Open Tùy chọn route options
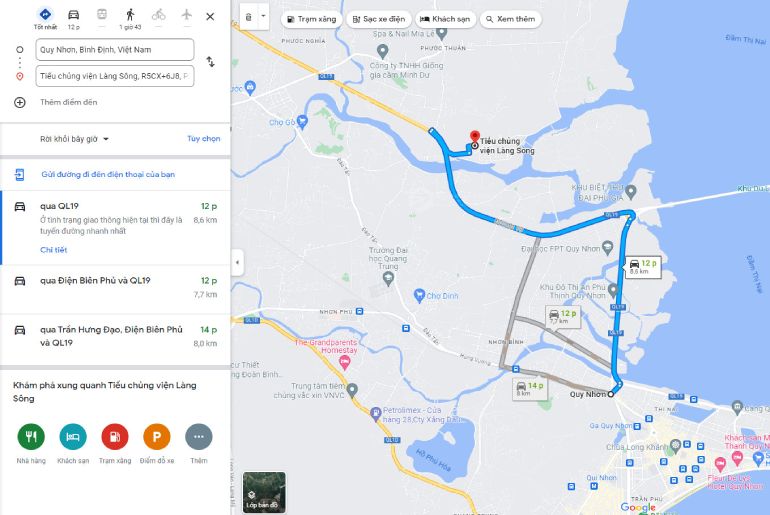770x515 pixels. [203, 139]
